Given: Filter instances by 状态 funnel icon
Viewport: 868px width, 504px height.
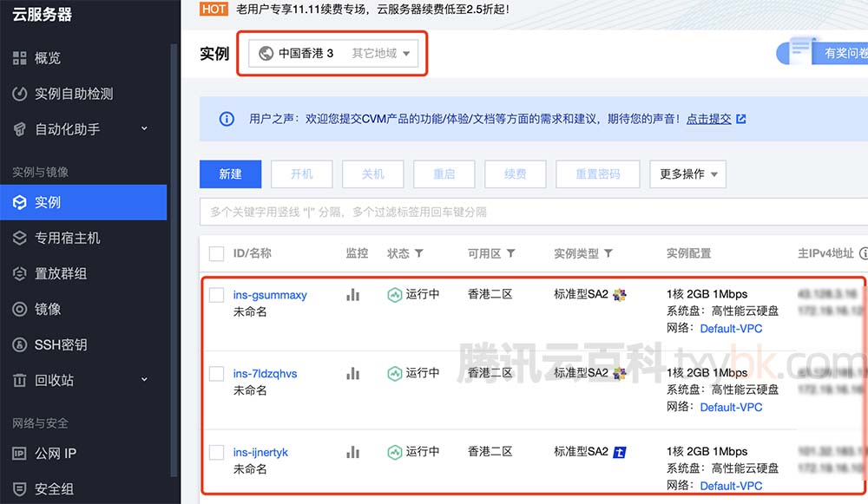Looking at the screenshot, I should (x=419, y=253).
